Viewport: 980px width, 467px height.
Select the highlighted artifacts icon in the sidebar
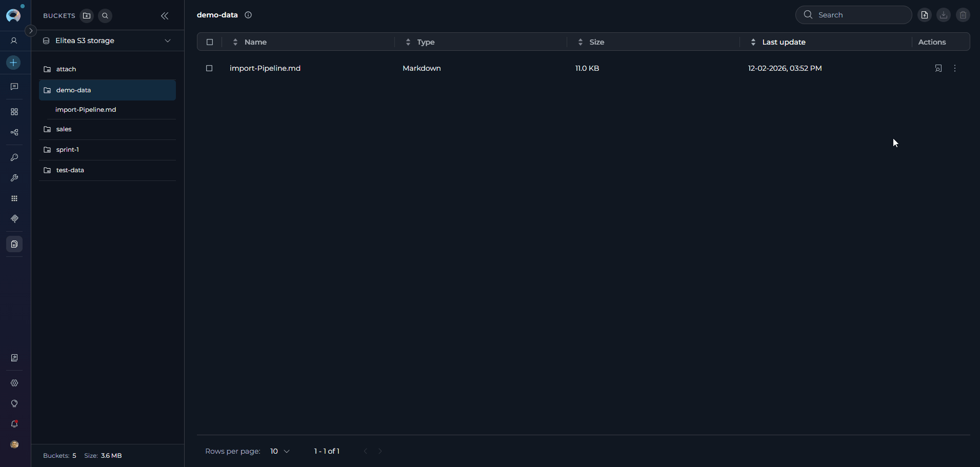click(14, 244)
